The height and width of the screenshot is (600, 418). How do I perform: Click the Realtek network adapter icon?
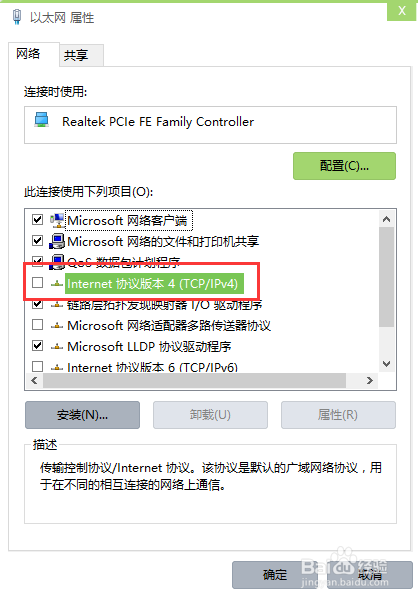pos(41,120)
